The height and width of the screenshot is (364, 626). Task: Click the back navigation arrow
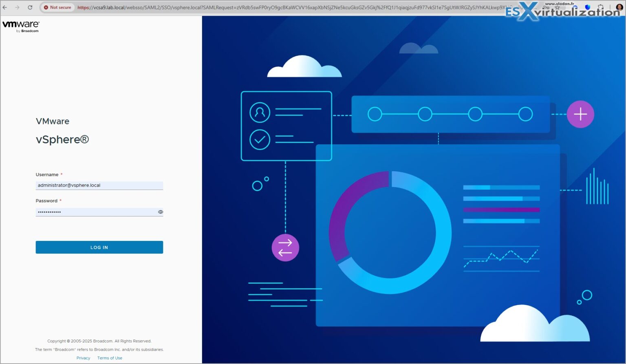6,7
